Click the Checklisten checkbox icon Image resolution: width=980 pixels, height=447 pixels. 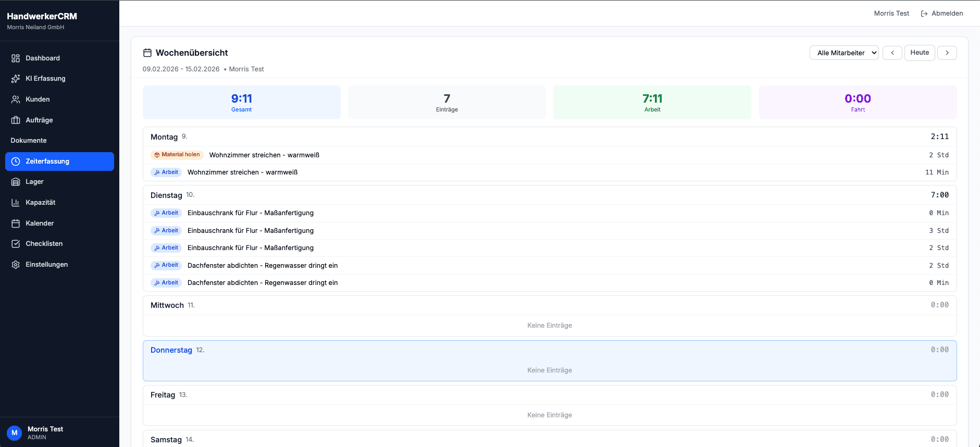point(16,244)
